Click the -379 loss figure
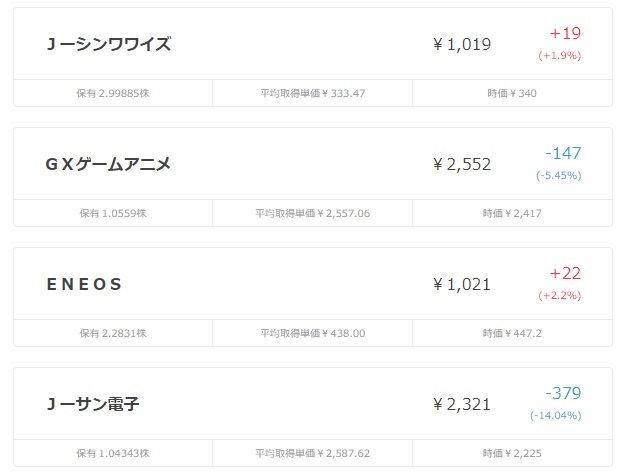622x476 pixels. [x=563, y=393]
